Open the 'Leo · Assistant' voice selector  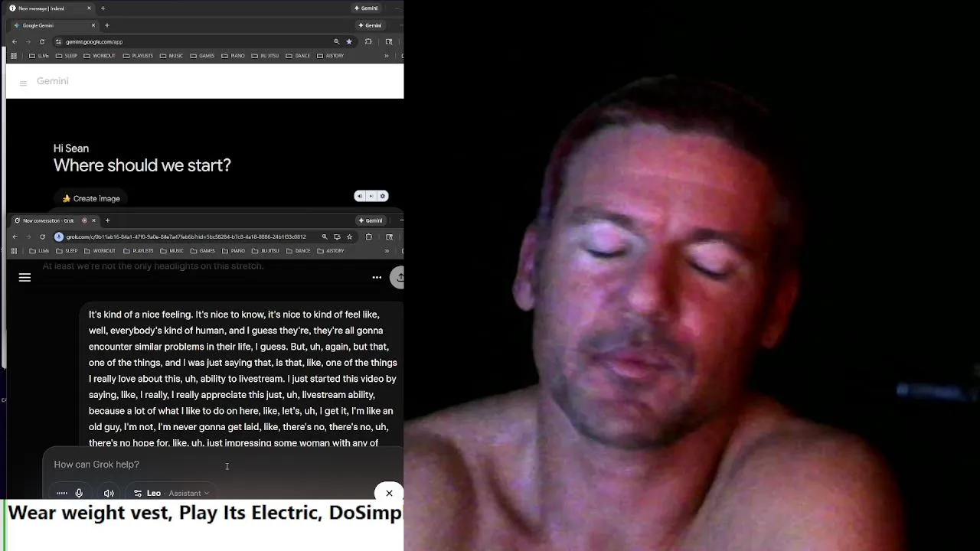171,494
